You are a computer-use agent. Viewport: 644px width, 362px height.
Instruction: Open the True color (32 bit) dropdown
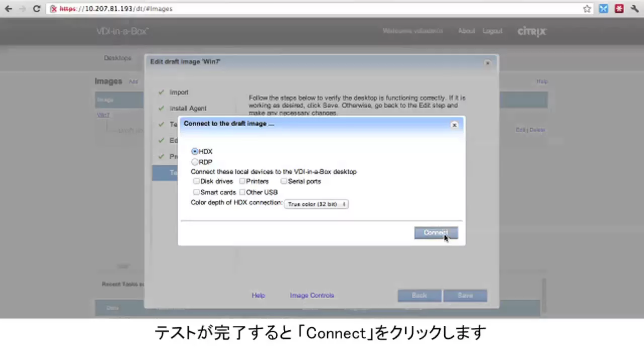(316, 204)
